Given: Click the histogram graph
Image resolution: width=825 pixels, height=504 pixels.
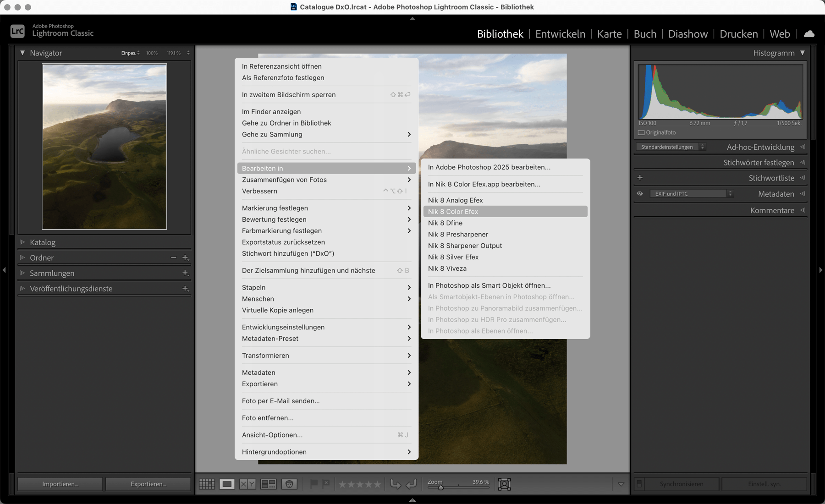Looking at the screenshot, I should (720, 92).
